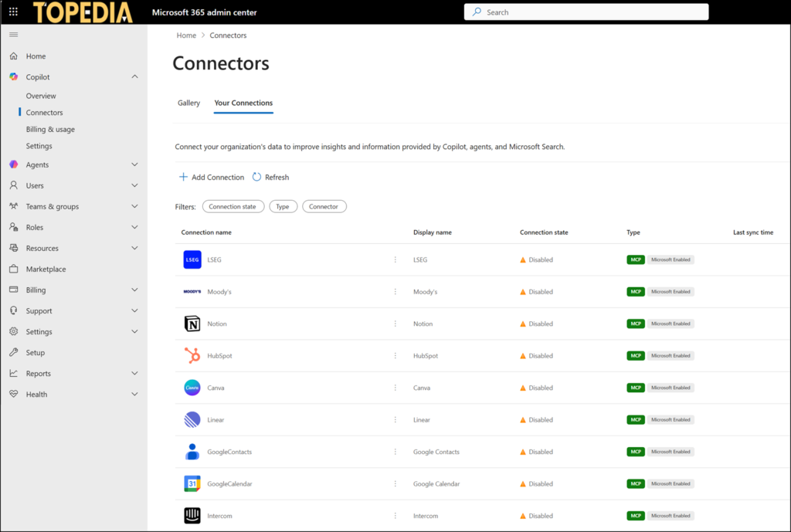791x532 pixels.
Task: Open the Connection state filter
Action: tap(233, 206)
